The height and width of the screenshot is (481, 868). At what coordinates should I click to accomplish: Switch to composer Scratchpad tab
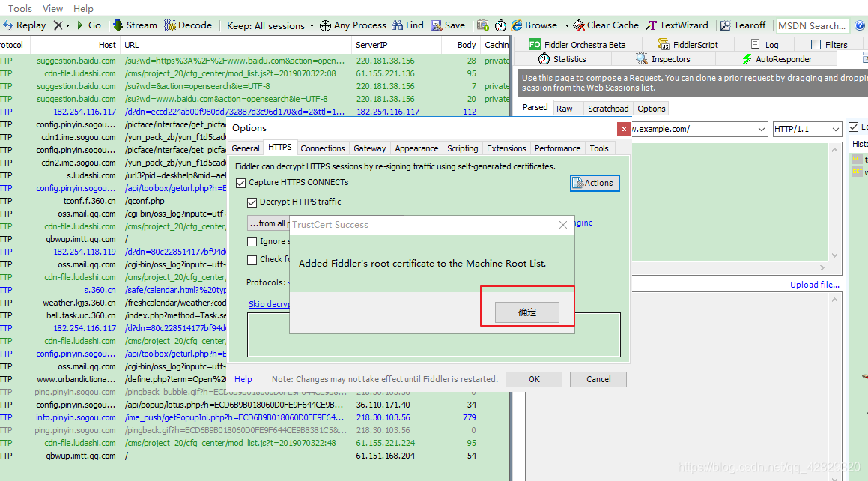point(608,109)
